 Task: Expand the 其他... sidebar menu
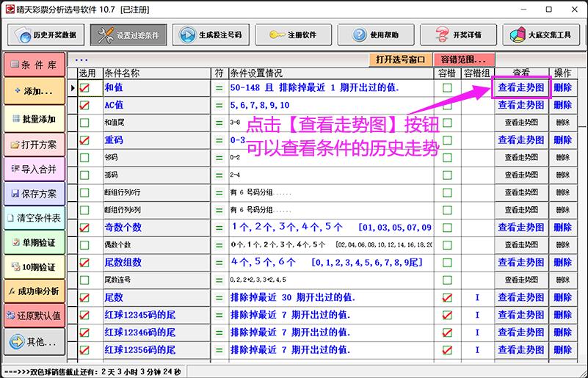tap(34, 342)
